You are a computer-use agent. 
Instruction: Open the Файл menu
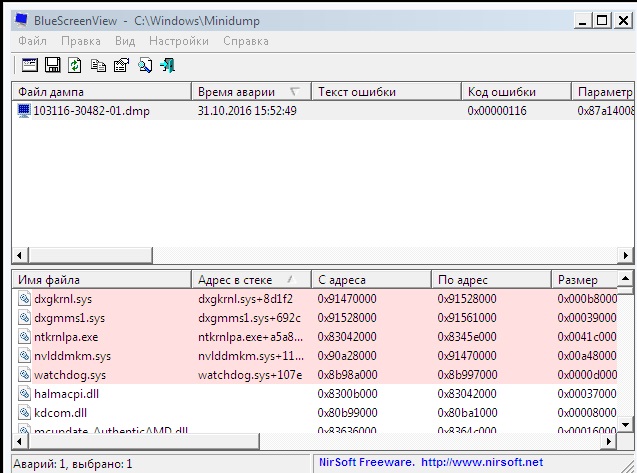pos(32,41)
